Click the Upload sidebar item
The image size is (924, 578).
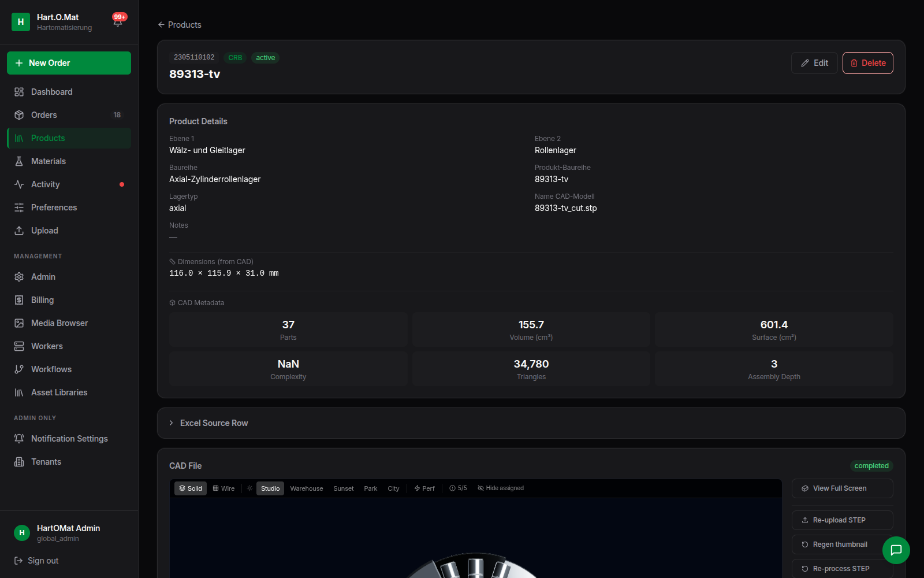[x=69, y=231]
